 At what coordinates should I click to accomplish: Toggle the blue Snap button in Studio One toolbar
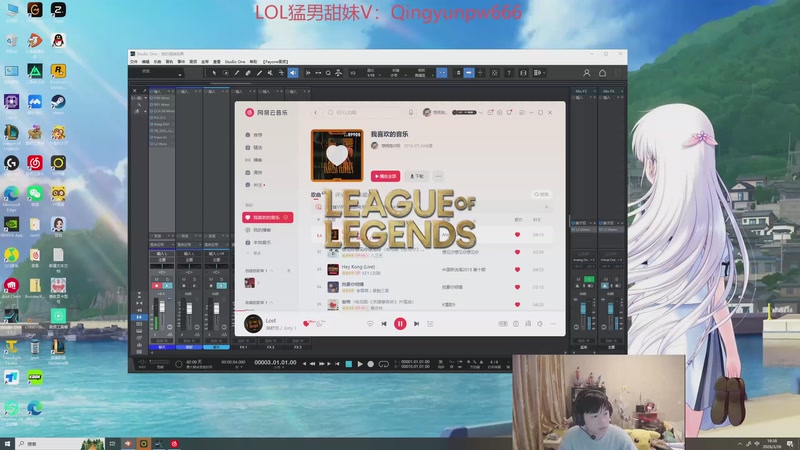pyautogui.click(x=442, y=73)
